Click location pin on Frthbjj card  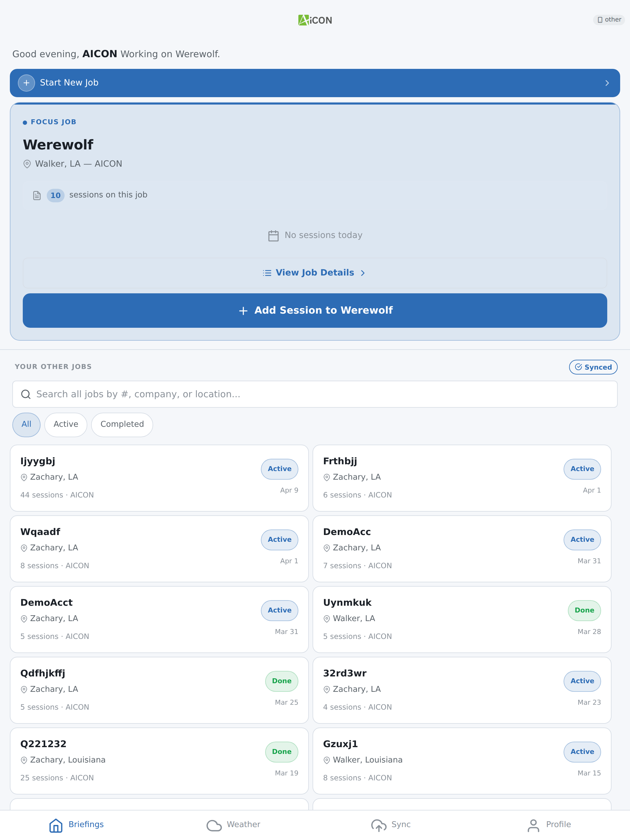[x=327, y=477]
